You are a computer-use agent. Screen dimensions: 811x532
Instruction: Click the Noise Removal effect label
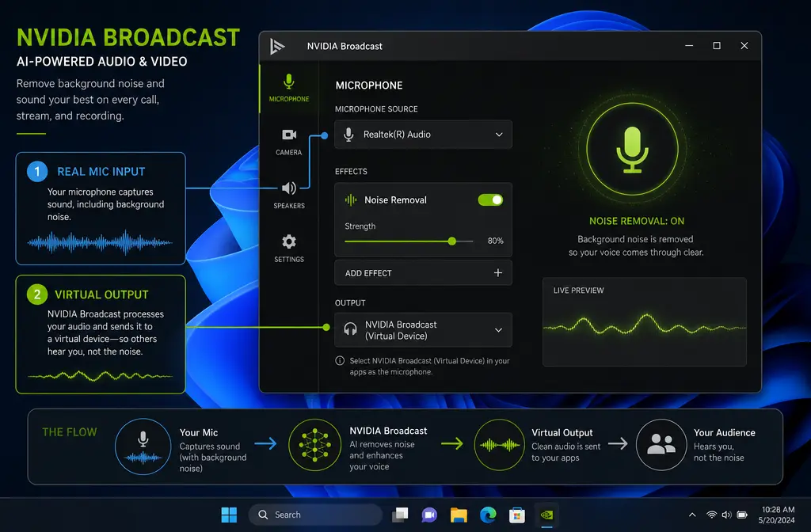[395, 200]
